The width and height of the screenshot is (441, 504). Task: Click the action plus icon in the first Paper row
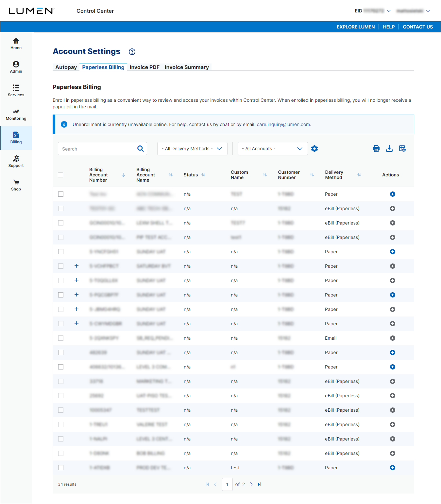point(393,194)
